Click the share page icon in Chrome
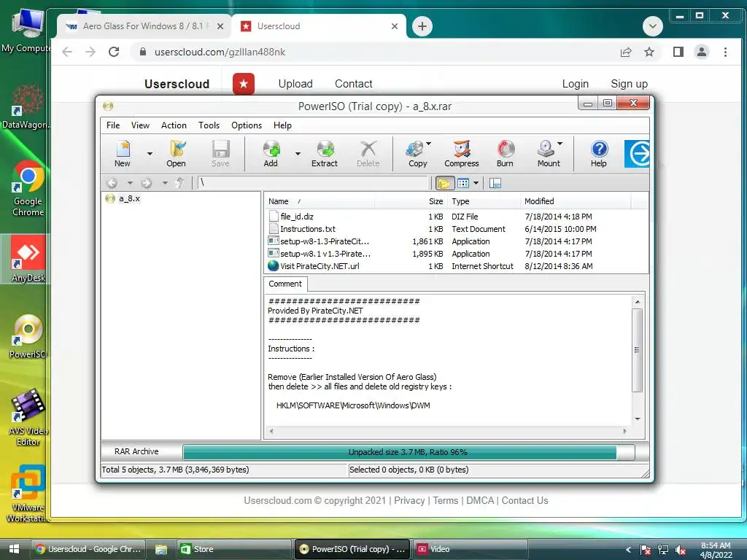 pos(625,52)
